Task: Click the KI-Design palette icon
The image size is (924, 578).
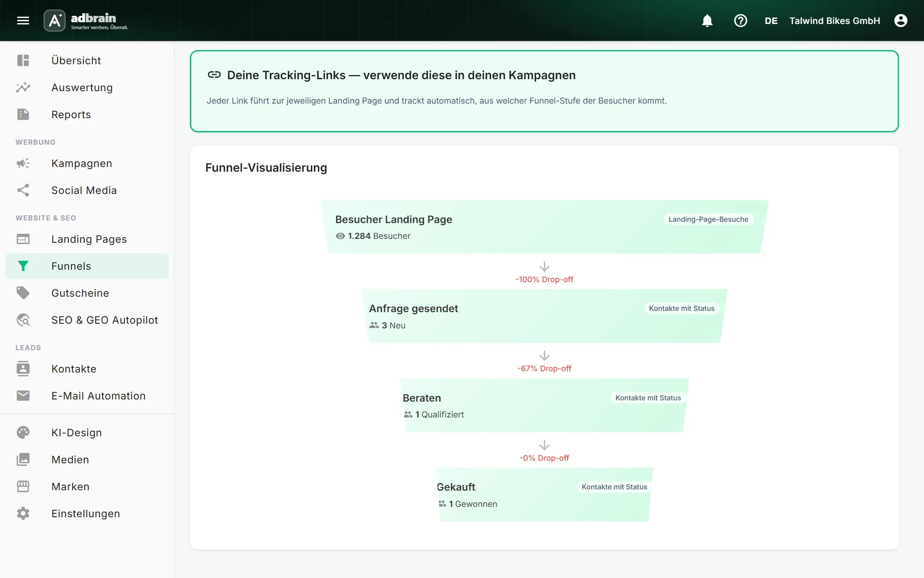Action: [x=23, y=432]
